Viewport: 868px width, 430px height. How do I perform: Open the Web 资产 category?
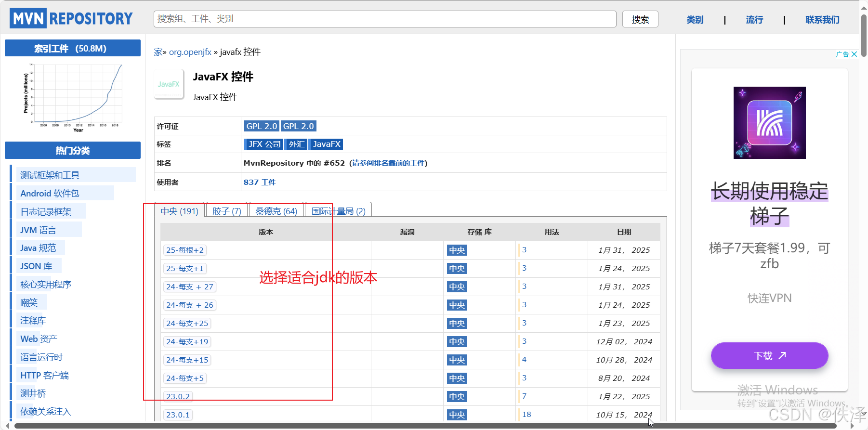click(x=39, y=339)
